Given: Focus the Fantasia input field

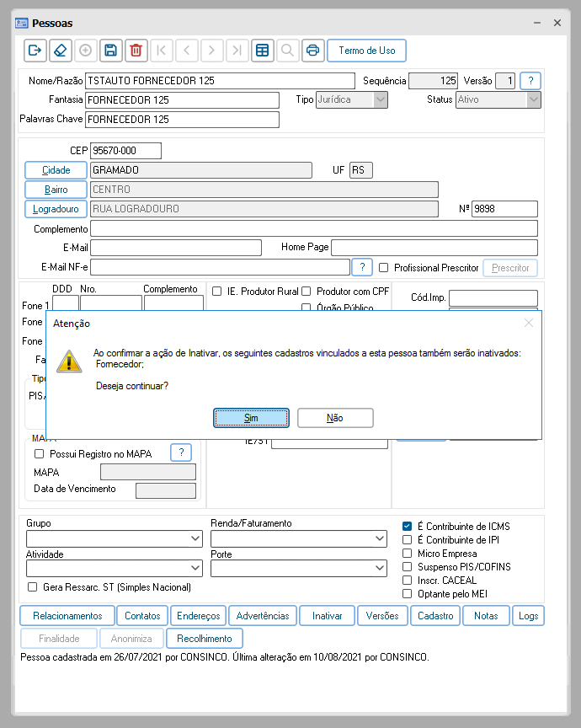Looking at the screenshot, I should pyautogui.click(x=183, y=99).
